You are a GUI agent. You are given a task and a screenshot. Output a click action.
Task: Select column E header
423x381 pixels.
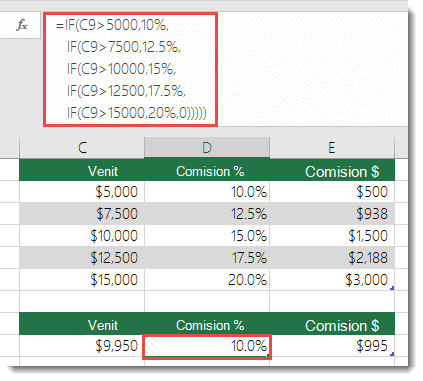point(332,147)
